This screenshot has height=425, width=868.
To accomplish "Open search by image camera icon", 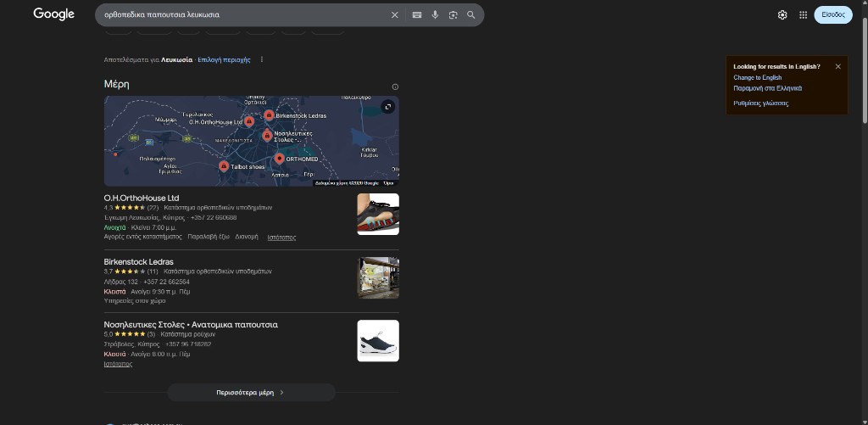I will point(453,15).
